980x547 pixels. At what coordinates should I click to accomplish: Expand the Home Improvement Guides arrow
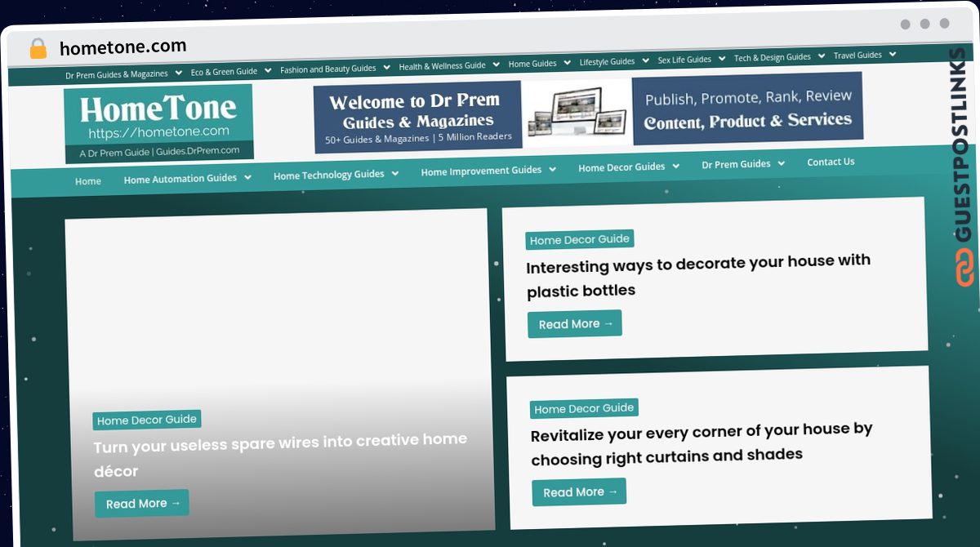coord(553,169)
